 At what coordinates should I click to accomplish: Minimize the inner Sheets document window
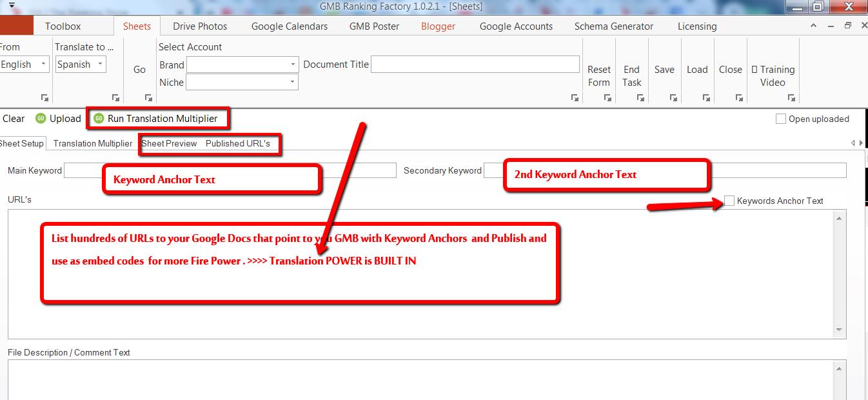tap(831, 26)
